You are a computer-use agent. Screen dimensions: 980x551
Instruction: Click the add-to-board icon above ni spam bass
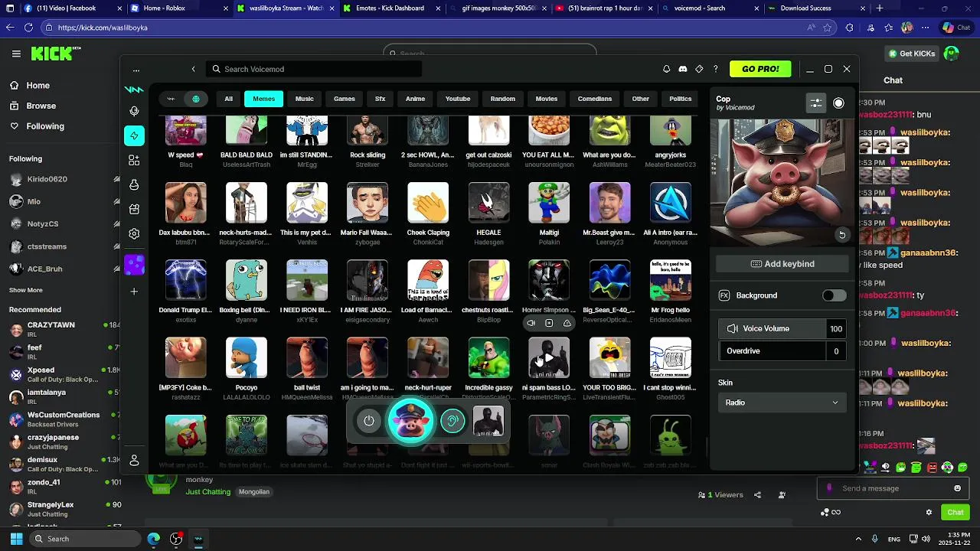[549, 323]
